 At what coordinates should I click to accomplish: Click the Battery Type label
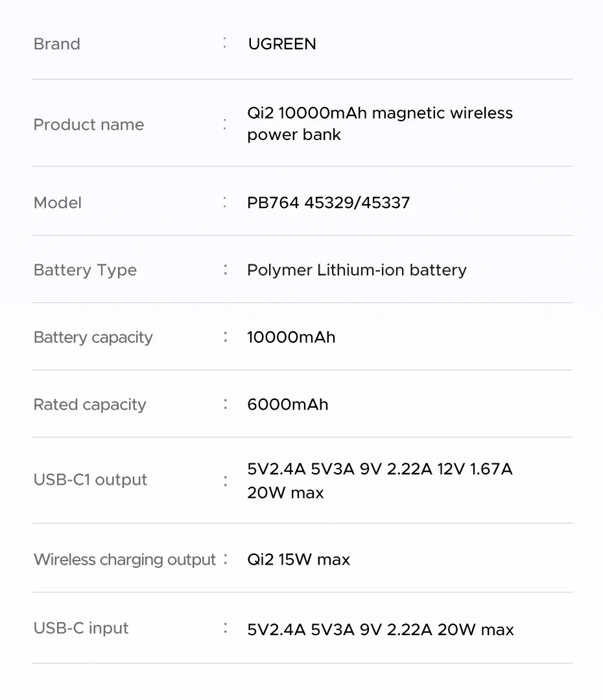point(85,270)
